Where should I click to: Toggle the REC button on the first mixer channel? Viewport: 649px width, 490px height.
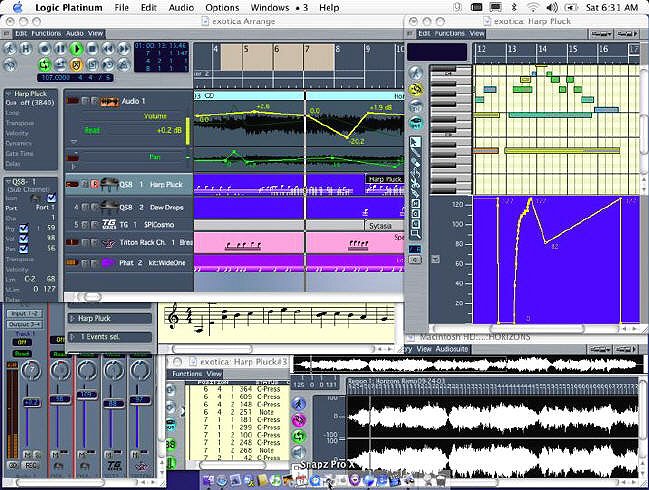(31, 466)
